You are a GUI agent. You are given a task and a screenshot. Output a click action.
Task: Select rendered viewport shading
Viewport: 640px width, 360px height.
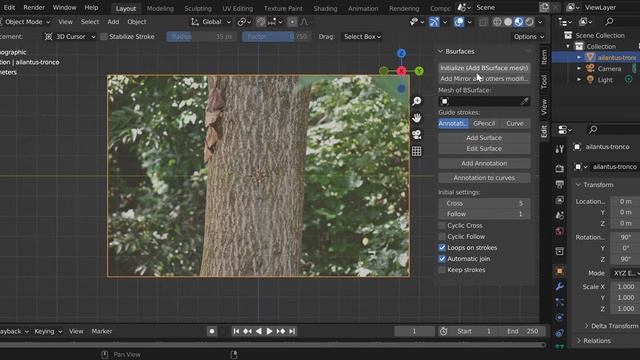(529, 22)
